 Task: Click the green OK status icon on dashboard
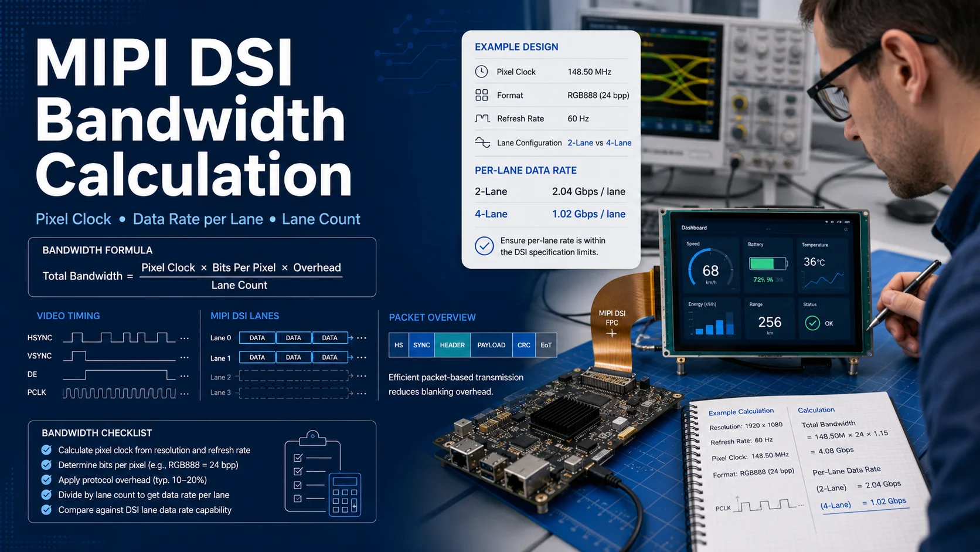pos(812,323)
